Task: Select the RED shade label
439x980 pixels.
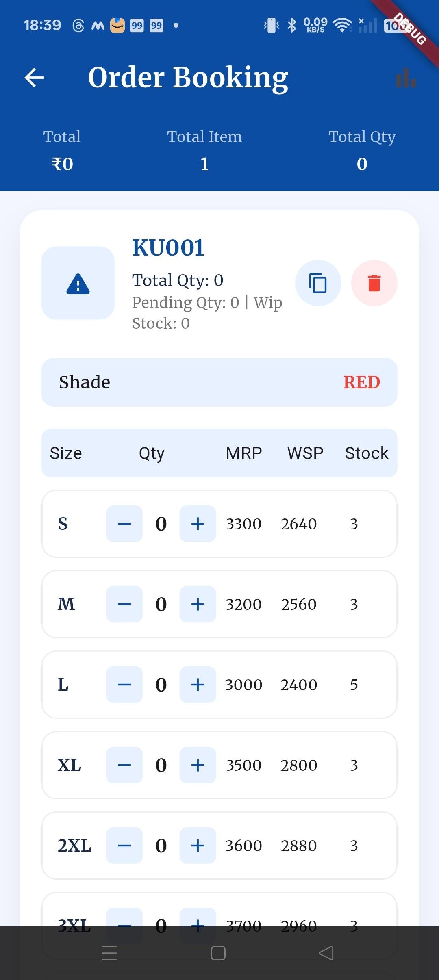Action: [361, 382]
